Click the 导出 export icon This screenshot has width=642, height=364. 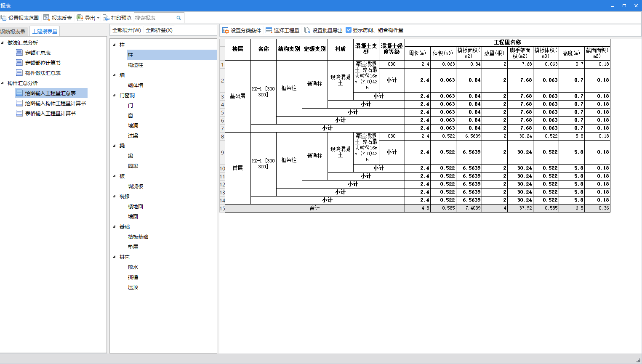coord(80,18)
